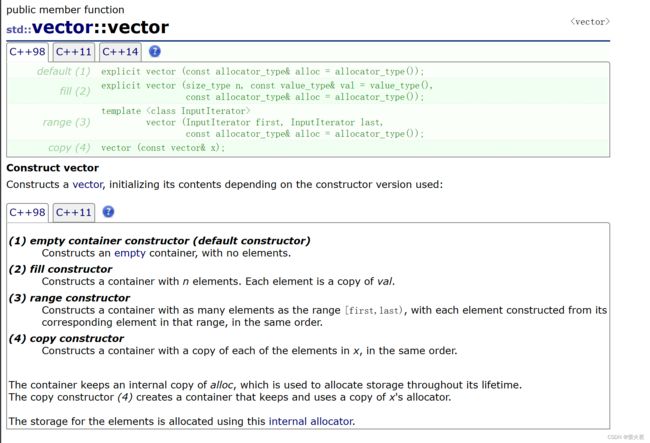Click the std::vector::vector page title
The image size is (650, 443).
(x=87, y=28)
